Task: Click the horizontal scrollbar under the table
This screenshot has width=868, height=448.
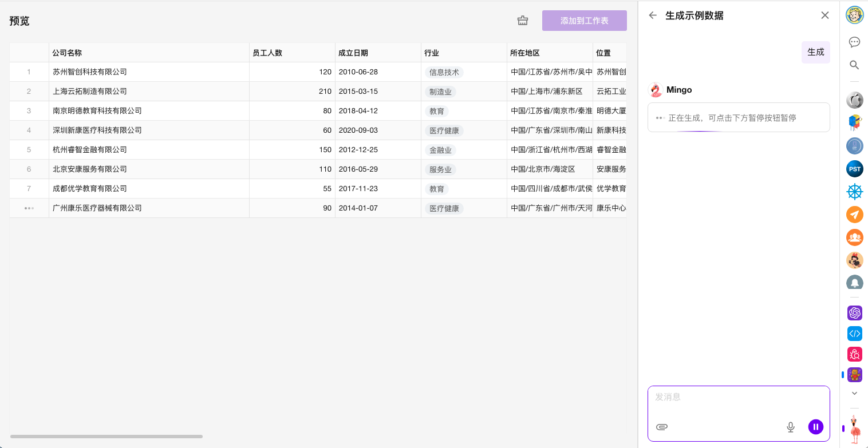Action: pyautogui.click(x=106, y=437)
